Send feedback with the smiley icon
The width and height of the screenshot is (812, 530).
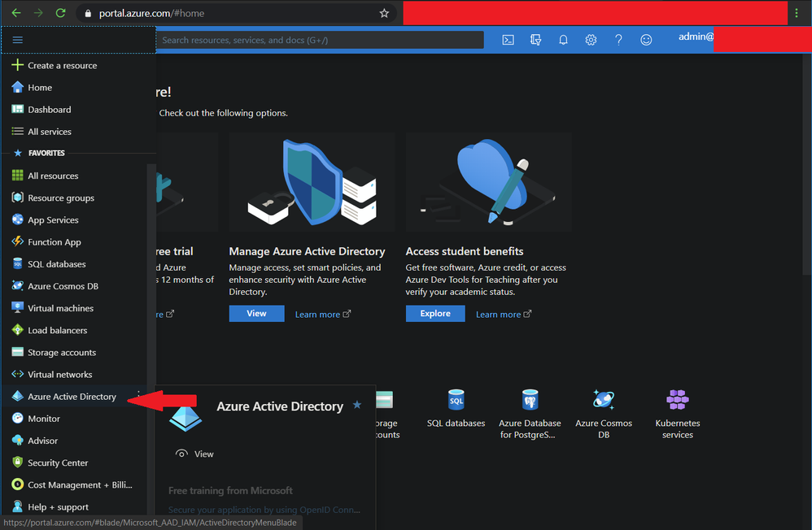pyautogui.click(x=646, y=40)
